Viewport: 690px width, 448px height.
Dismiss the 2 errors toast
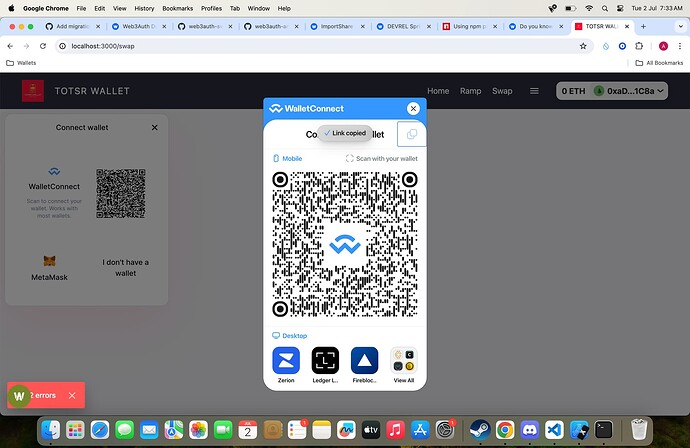pos(72,395)
